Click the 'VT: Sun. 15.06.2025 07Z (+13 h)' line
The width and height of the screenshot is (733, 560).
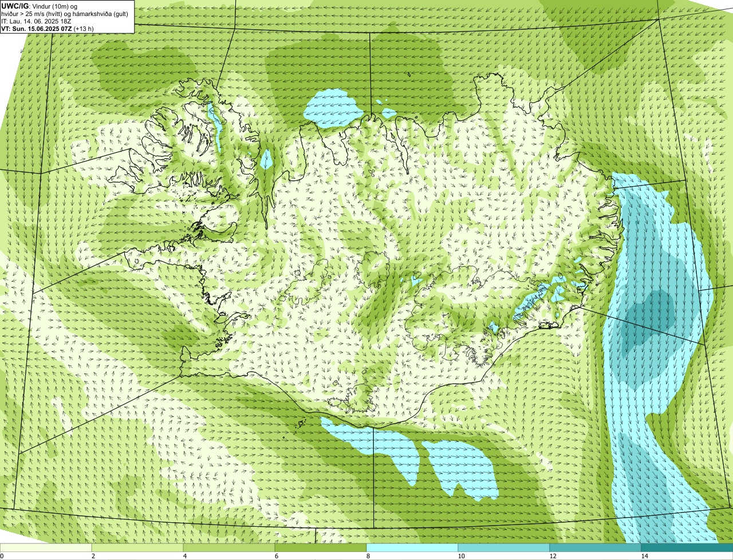click(x=48, y=28)
